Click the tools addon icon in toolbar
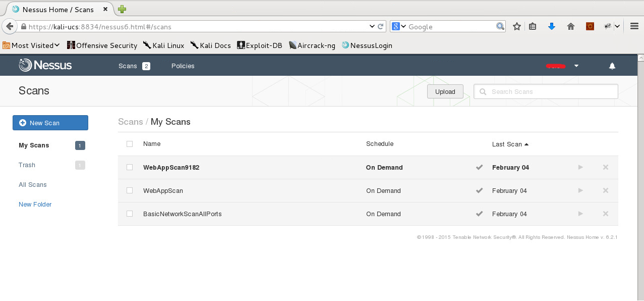Screen dimensions: 644x301 [x=608, y=26]
